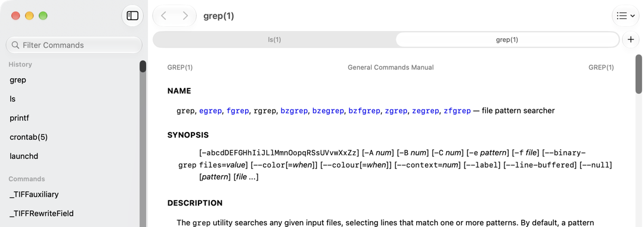Image resolution: width=644 pixels, height=227 pixels.
Task: Follow the bzegrep link
Action: (328, 111)
